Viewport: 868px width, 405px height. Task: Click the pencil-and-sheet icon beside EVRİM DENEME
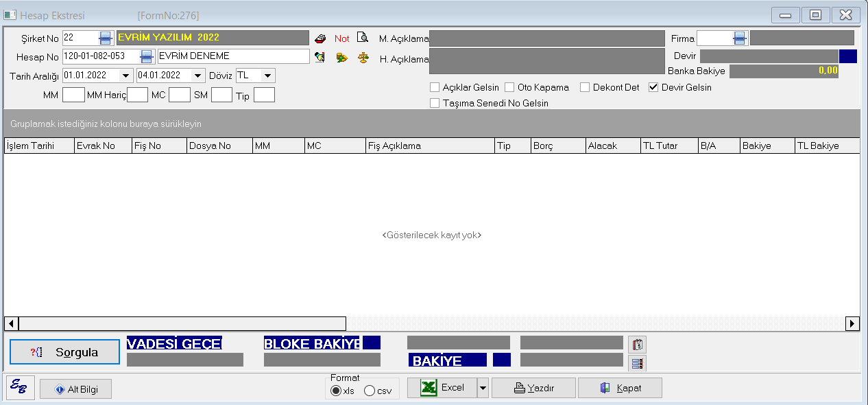pyautogui.click(x=320, y=57)
